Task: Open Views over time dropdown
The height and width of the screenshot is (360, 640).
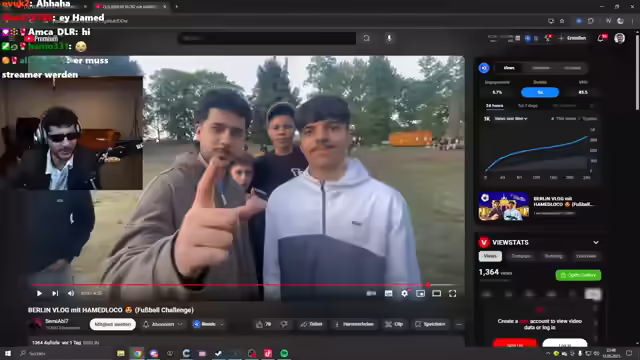Action: 511,118
